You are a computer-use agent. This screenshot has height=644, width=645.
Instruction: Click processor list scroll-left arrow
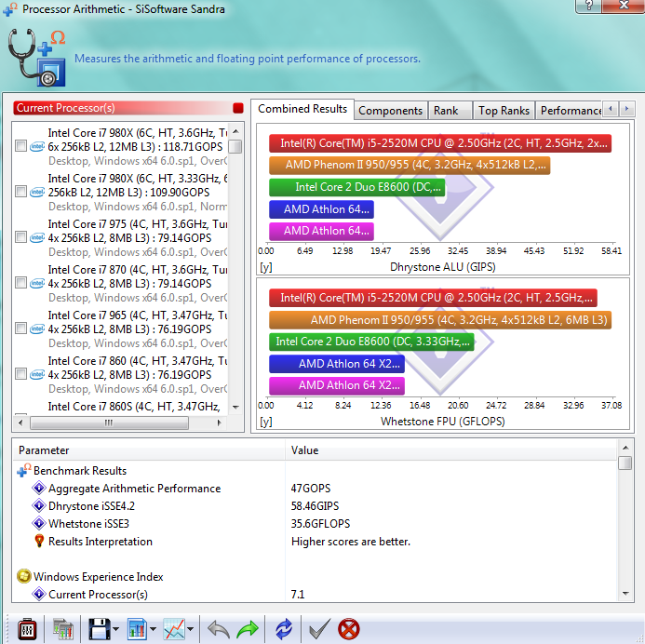click(x=21, y=423)
